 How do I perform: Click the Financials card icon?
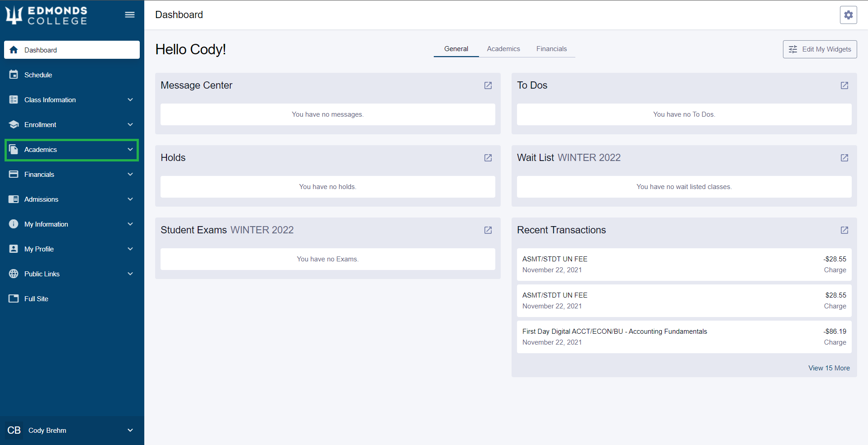point(14,174)
